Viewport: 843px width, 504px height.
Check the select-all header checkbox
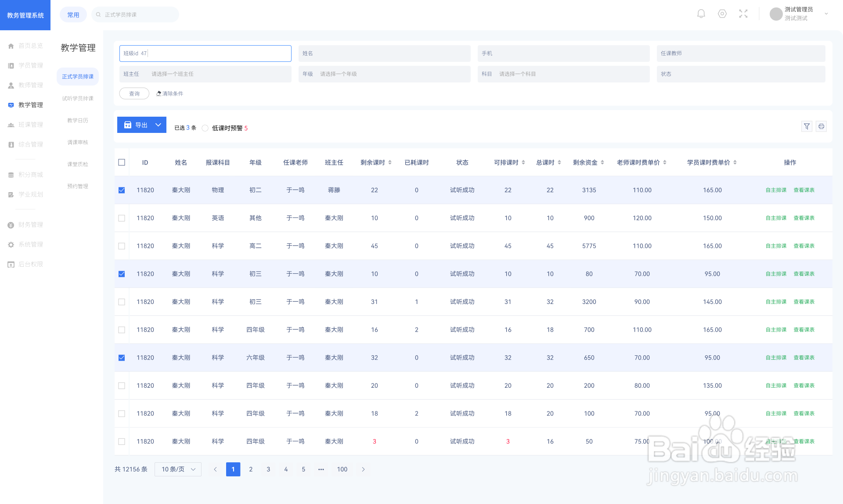tap(122, 162)
